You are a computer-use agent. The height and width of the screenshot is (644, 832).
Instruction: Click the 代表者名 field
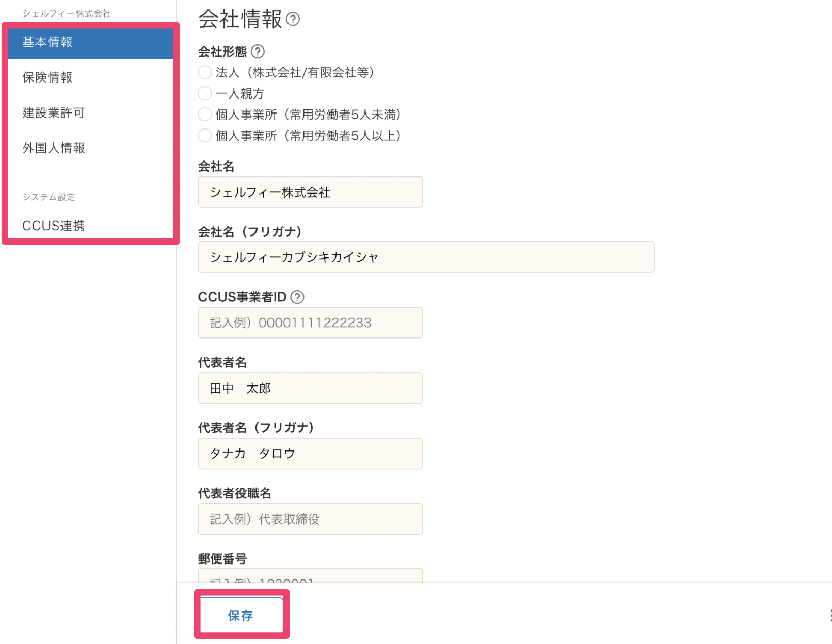point(310,388)
